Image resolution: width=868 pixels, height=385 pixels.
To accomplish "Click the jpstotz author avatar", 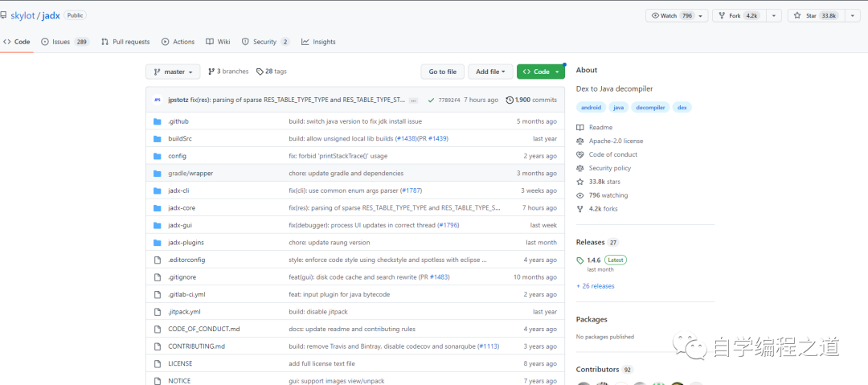I will pos(158,100).
